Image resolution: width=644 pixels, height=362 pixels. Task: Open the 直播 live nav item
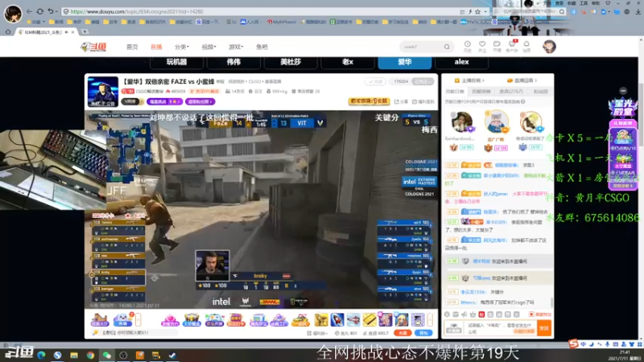tap(156, 47)
